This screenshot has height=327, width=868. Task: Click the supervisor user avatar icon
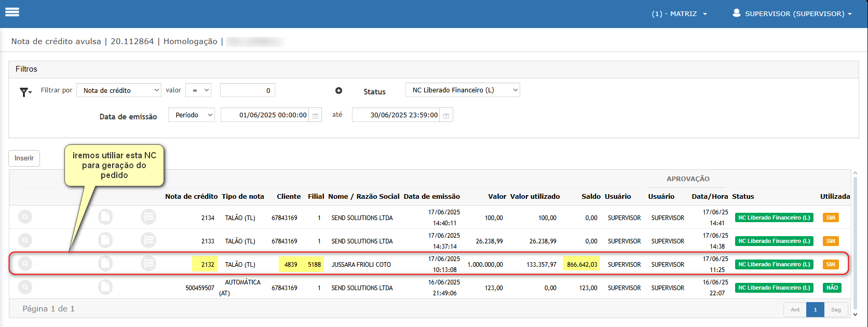tap(736, 13)
